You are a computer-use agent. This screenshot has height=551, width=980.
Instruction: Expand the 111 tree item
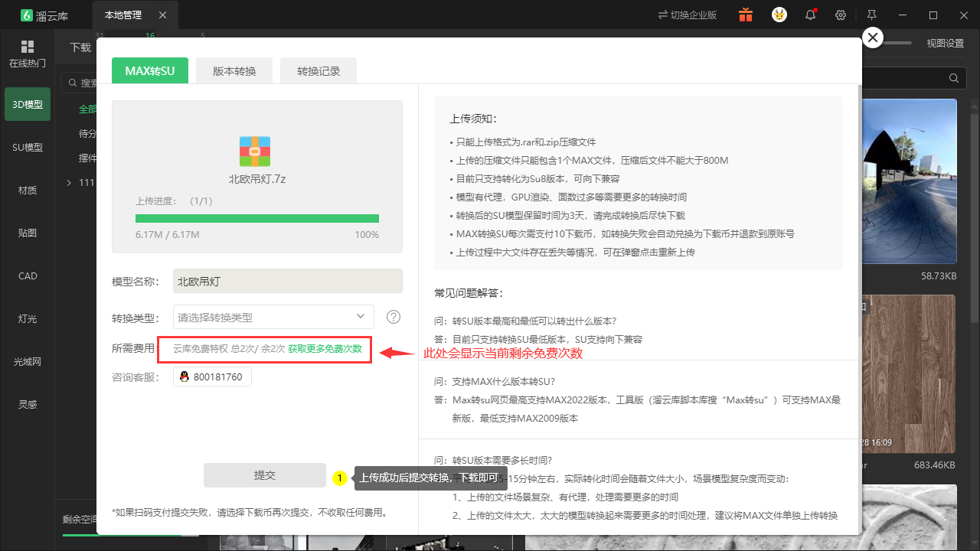[x=69, y=183]
